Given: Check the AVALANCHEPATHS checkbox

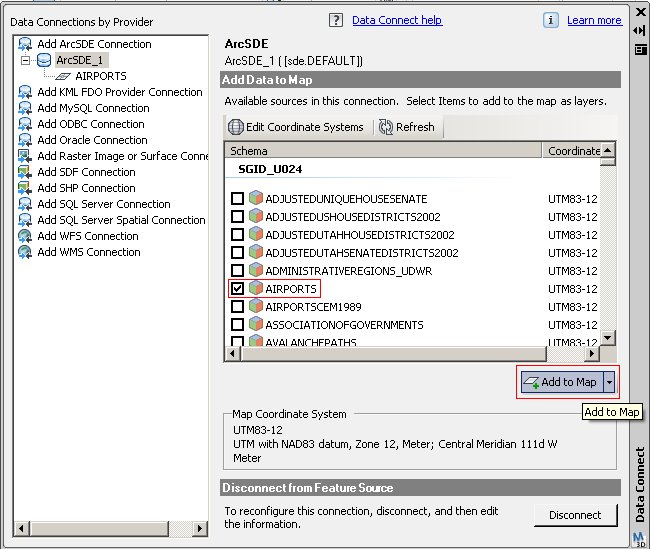Looking at the screenshot, I should click(x=237, y=341).
